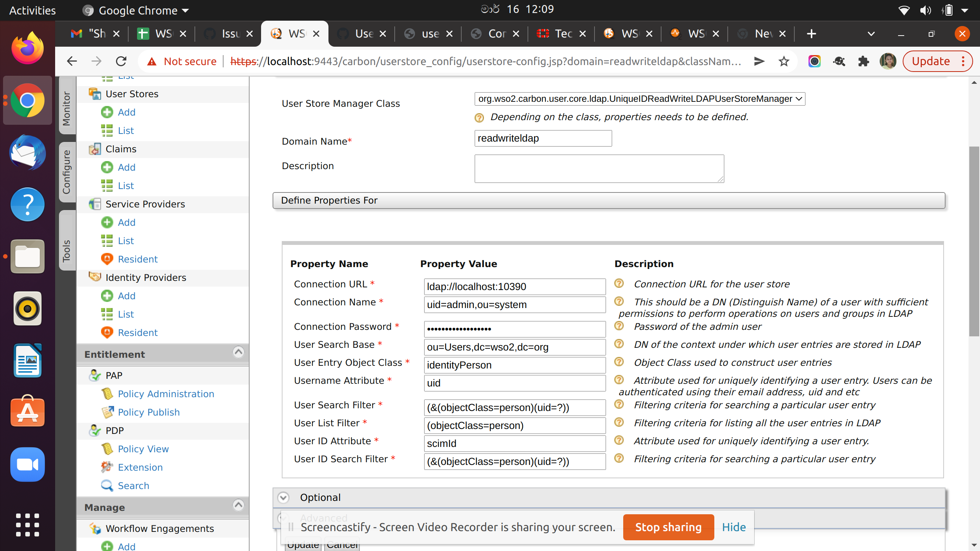Collapse the Manage section chevron
980x551 pixels.
point(238,505)
